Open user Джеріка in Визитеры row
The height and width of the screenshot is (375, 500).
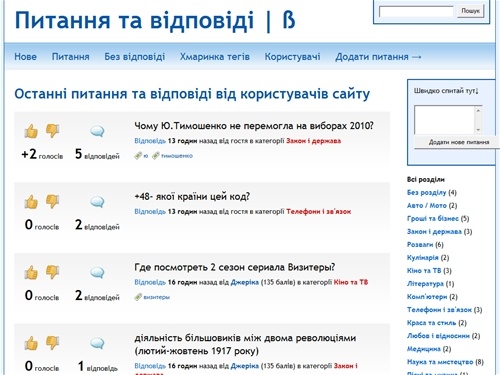[x=245, y=282]
